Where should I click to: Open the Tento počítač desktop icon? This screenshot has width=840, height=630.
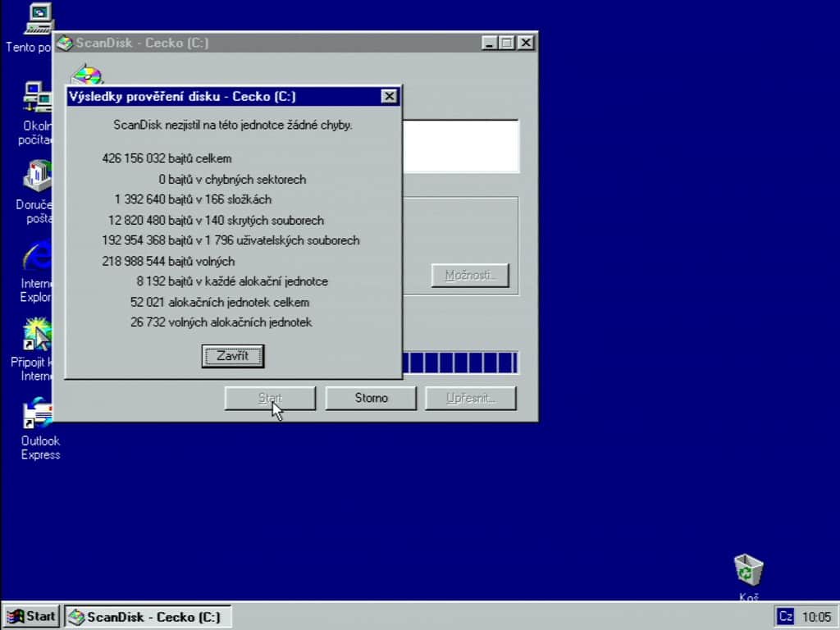39,20
